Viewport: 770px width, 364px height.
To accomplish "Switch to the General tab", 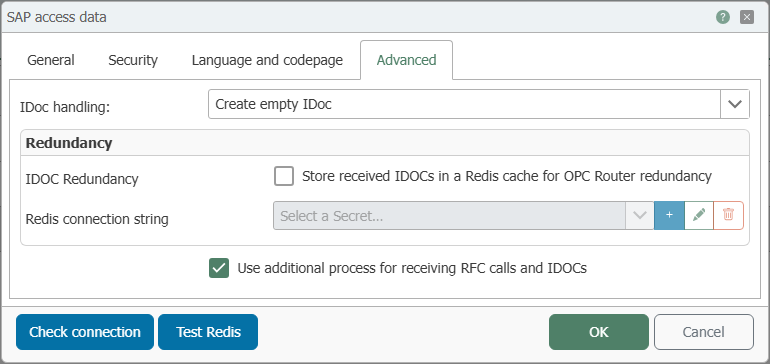I will 51,60.
